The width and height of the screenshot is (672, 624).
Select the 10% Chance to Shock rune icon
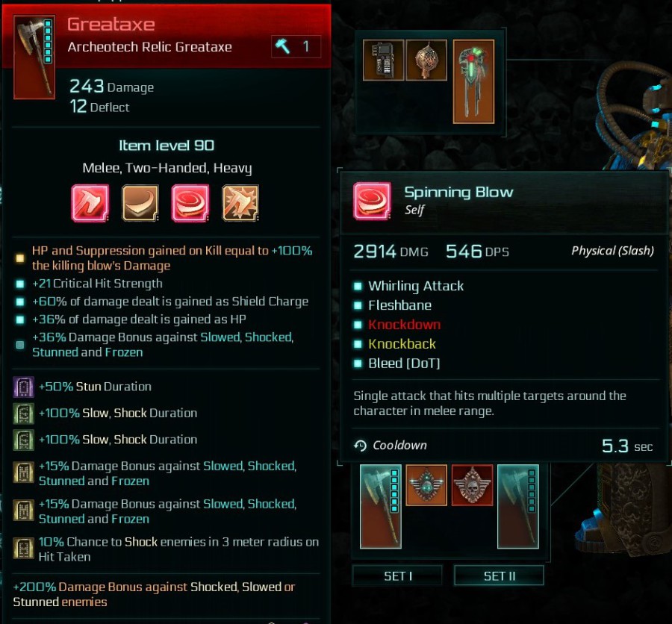(24, 549)
